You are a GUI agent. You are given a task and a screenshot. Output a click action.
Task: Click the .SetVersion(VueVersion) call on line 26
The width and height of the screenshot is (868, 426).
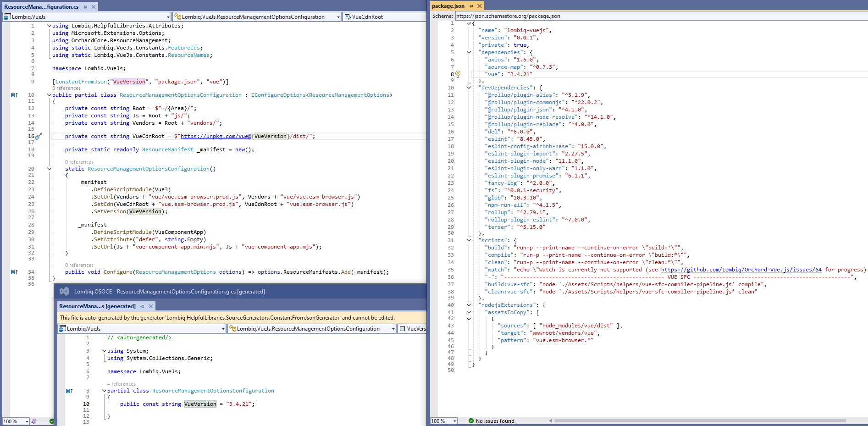pyautogui.click(x=129, y=211)
